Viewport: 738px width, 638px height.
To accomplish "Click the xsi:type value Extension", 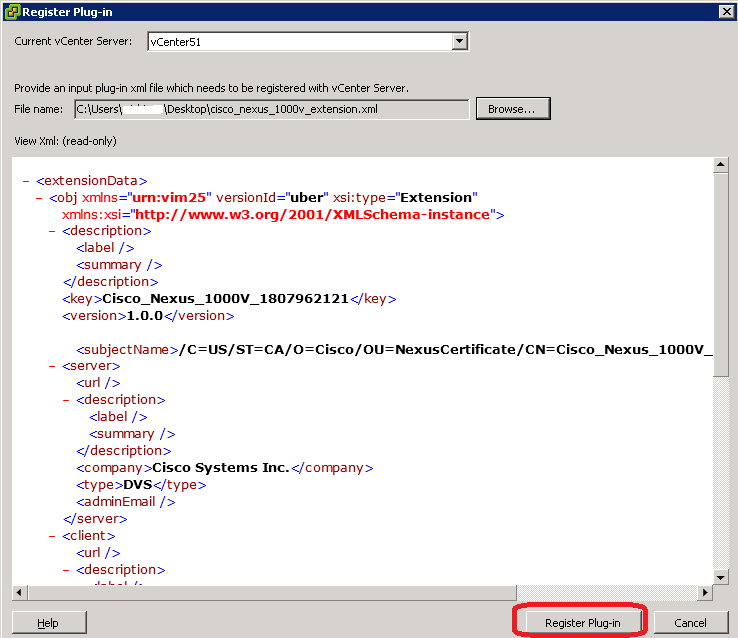I will coord(436,198).
